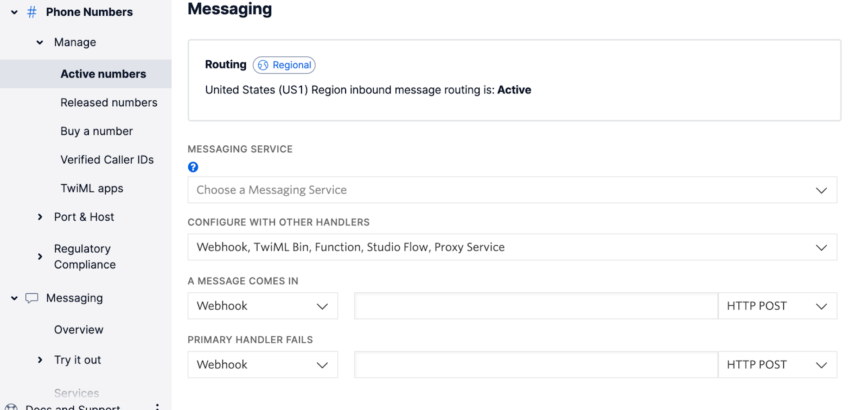The height and width of the screenshot is (410, 868).
Task: Open Verified Caller IDs
Action: coord(107,160)
